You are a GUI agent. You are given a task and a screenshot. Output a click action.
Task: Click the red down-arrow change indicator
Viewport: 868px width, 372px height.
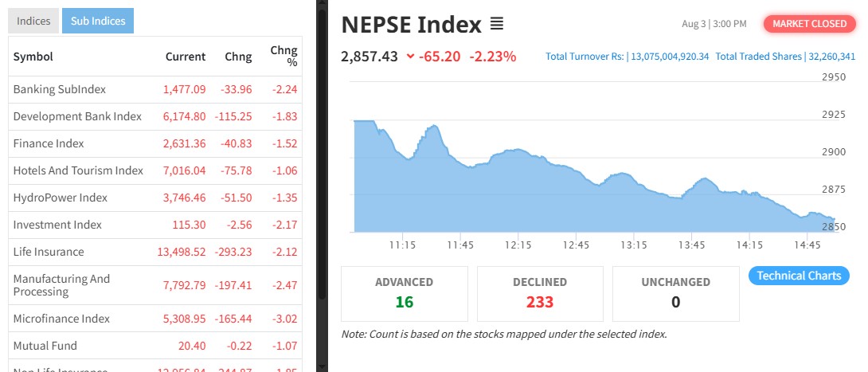click(410, 57)
